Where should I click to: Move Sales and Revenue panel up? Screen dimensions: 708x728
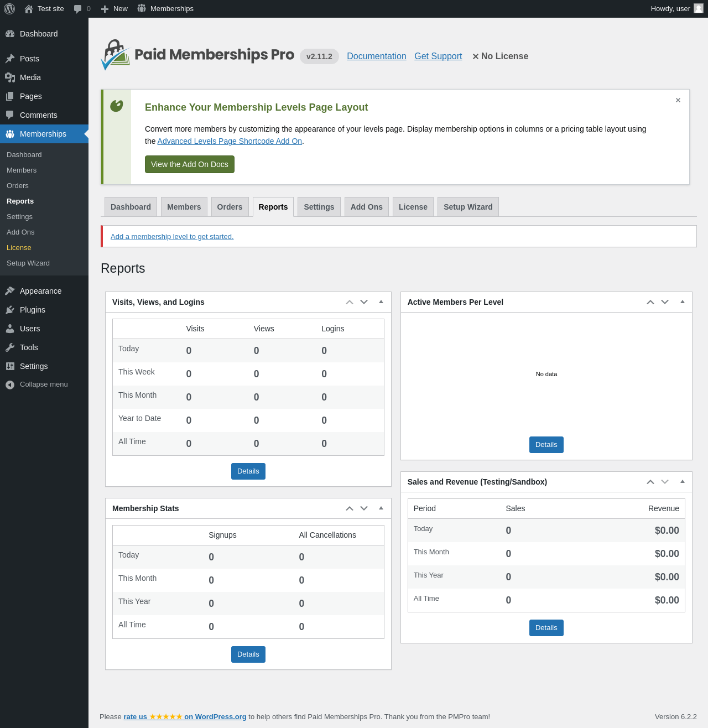click(x=650, y=482)
